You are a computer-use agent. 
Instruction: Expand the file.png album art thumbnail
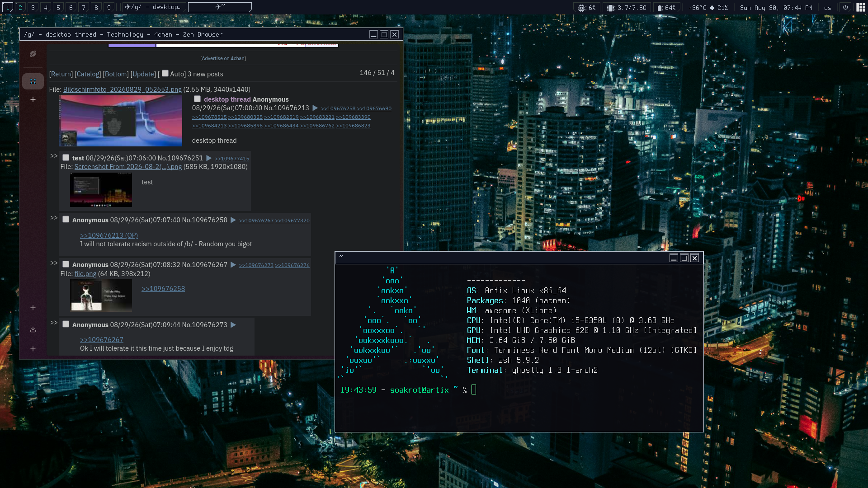101,296
